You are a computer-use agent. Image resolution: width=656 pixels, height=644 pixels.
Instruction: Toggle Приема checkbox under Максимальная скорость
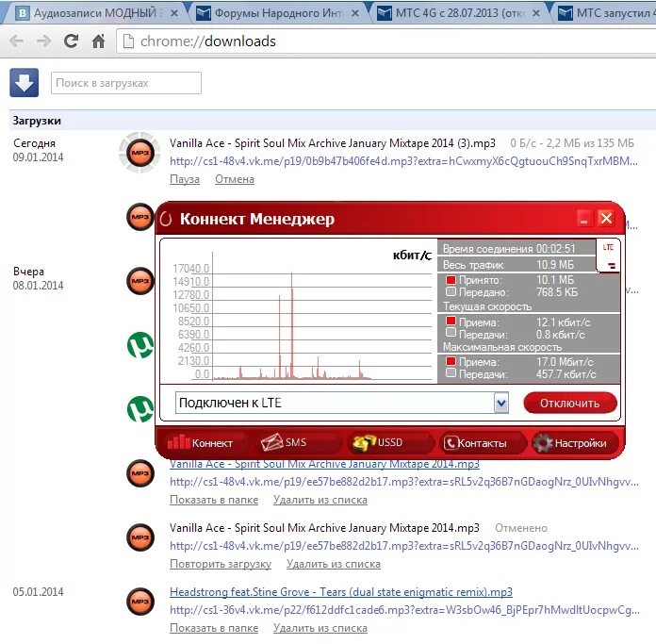pos(451,361)
